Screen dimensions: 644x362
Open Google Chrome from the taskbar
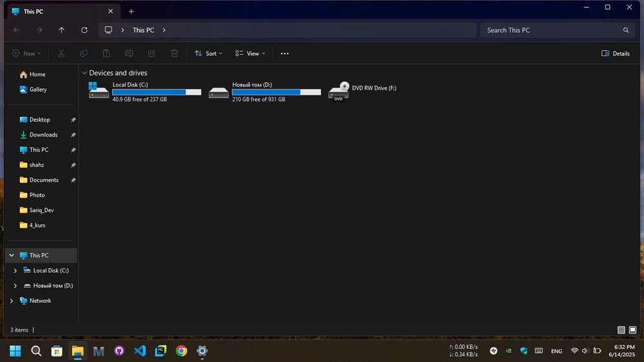pos(181,351)
